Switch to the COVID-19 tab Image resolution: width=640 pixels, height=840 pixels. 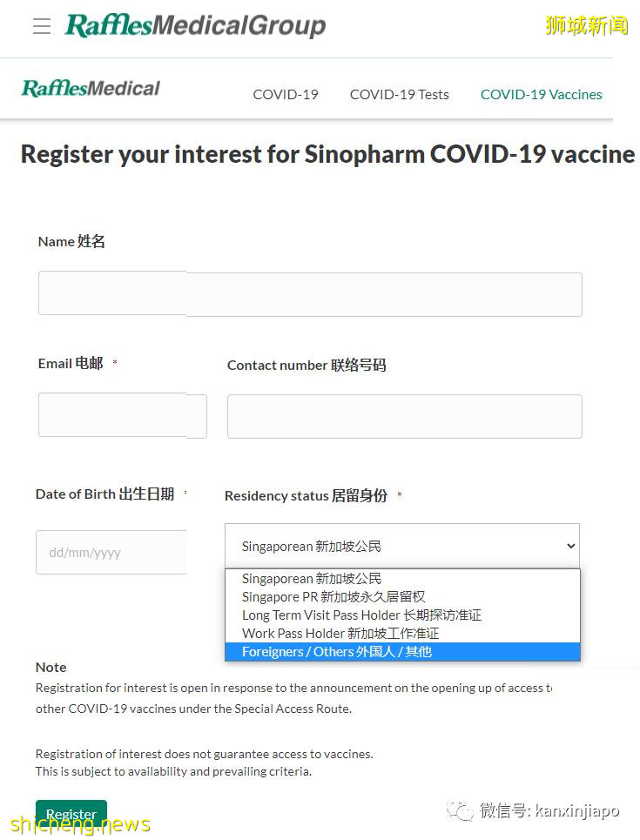(x=286, y=94)
